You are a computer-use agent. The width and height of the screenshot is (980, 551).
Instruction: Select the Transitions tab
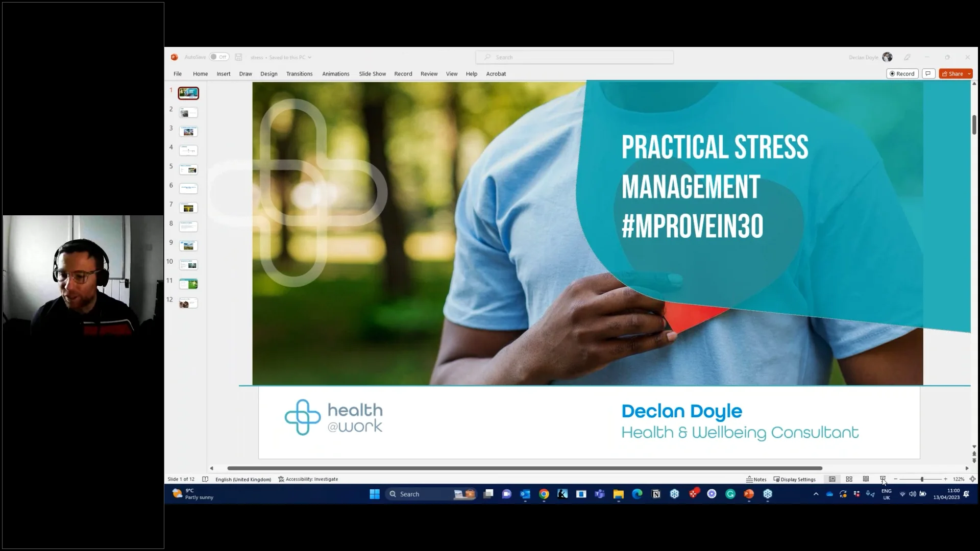click(299, 73)
